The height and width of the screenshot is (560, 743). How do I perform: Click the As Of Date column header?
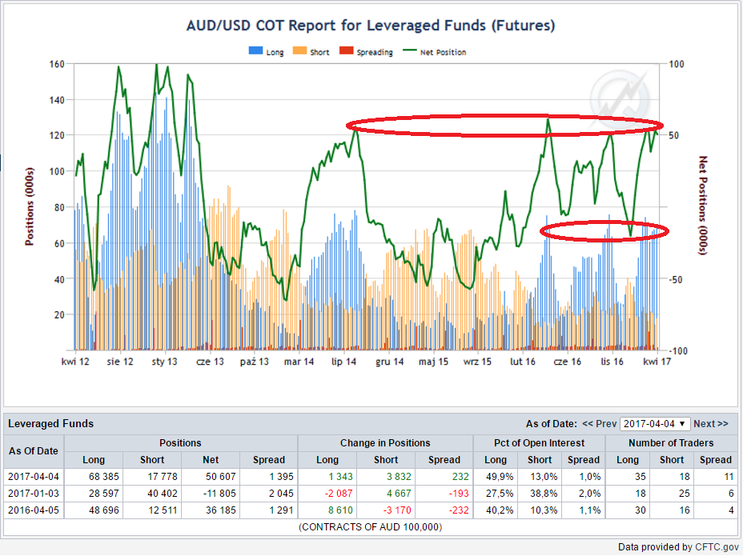tap(33, 451)
